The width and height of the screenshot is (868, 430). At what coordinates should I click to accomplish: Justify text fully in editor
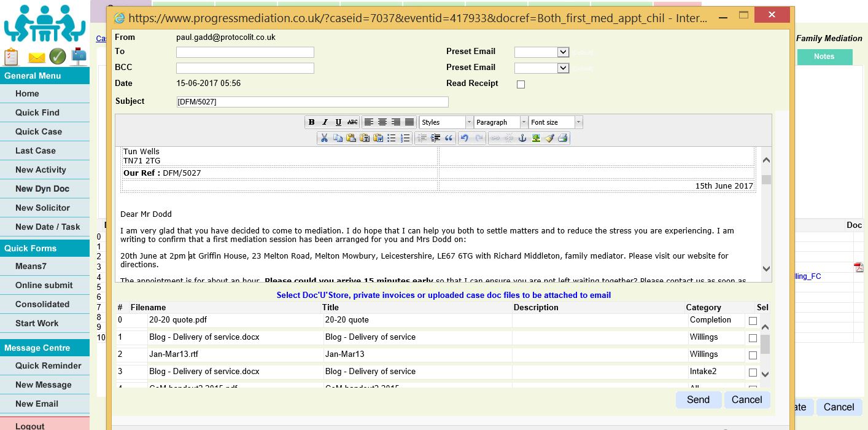[x=409, y=122]
